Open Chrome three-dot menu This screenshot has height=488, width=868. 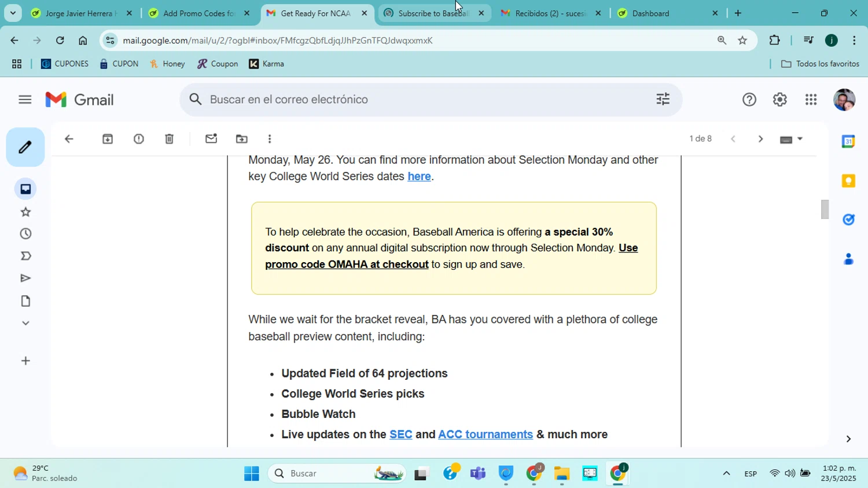[x=854, y=41]
